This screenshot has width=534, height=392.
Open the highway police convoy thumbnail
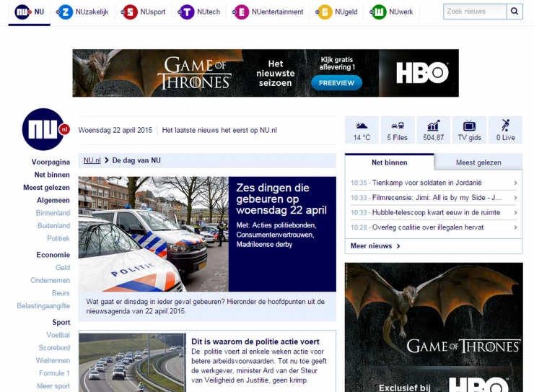tap(132, 362)
